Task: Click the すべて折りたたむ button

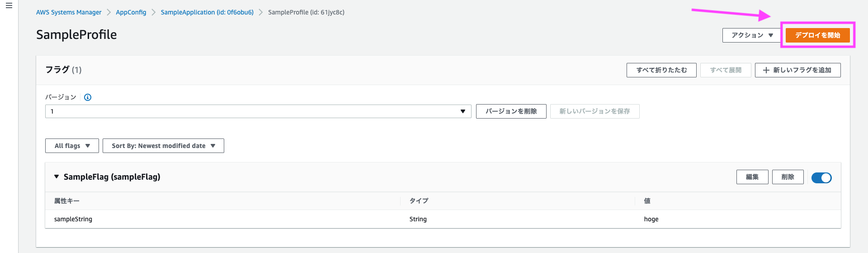Action: point(661,70)
